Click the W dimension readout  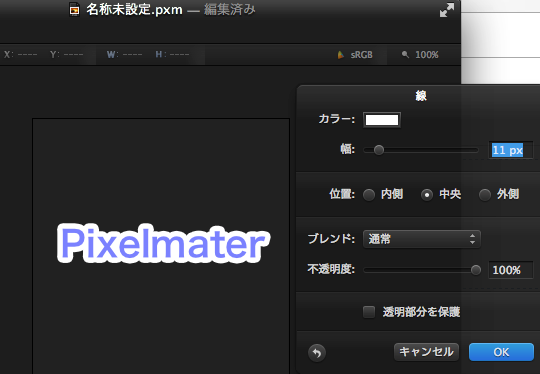(124, 54)
